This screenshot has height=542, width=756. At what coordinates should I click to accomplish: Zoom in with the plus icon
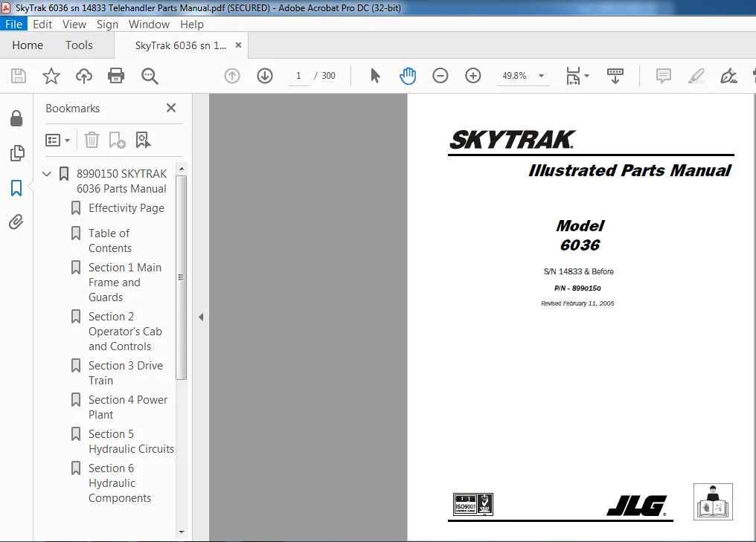[x=473, y=76]
